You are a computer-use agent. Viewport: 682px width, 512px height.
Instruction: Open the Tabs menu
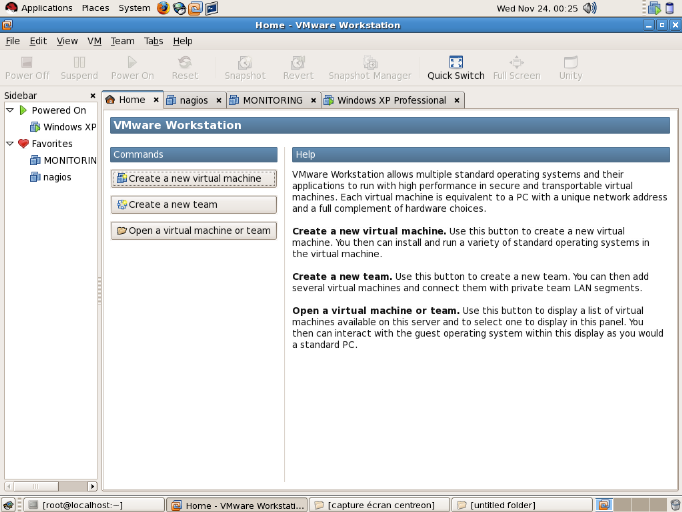154,41
